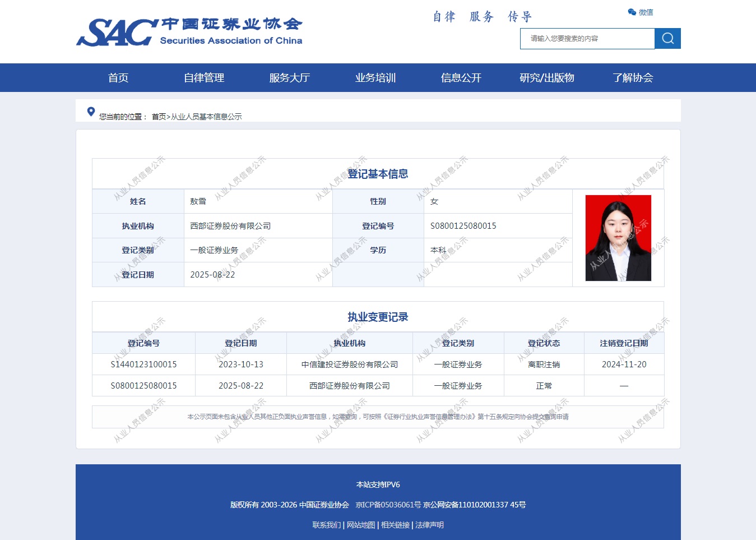Click the 首页 breadcrumb link

tap(159, 117)
